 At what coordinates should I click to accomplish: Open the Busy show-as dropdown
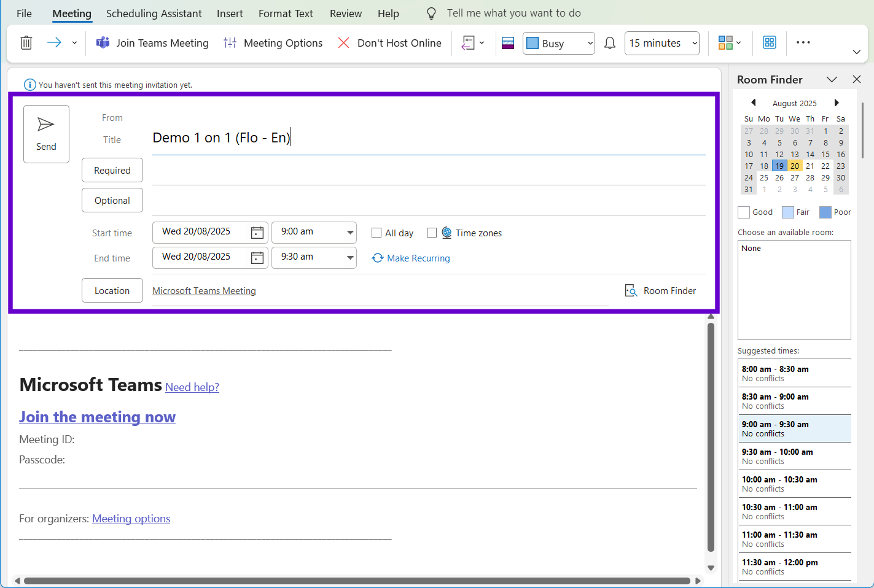559,43
